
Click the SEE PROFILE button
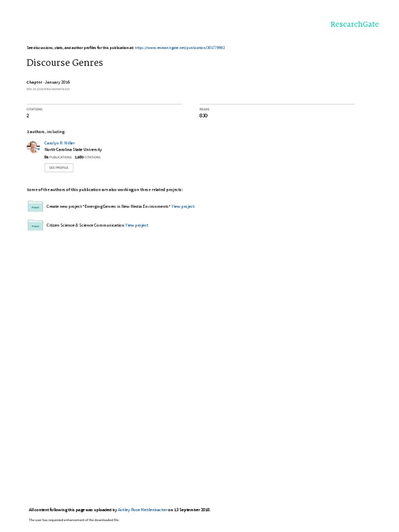tap(59, 168)
